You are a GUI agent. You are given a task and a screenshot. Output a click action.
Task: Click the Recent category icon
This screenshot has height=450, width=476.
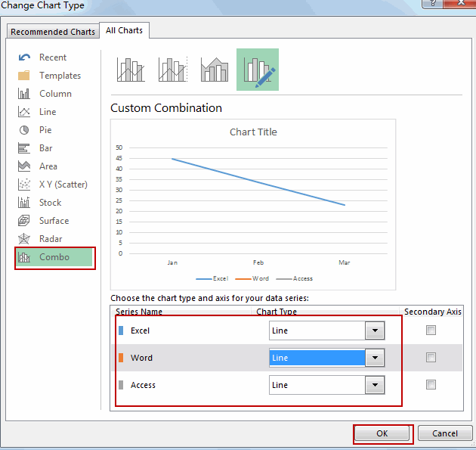[x=24, y=57]
